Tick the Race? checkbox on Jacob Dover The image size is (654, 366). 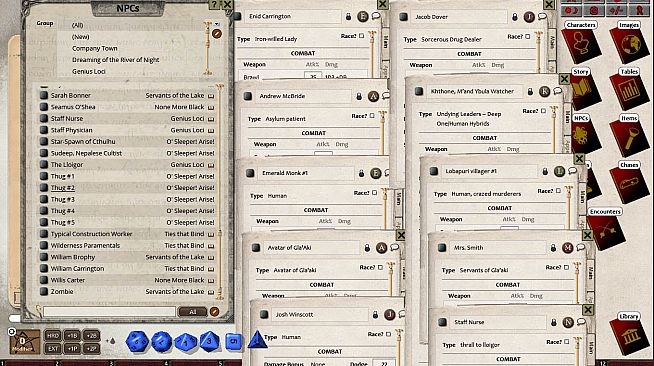point(528,37)
